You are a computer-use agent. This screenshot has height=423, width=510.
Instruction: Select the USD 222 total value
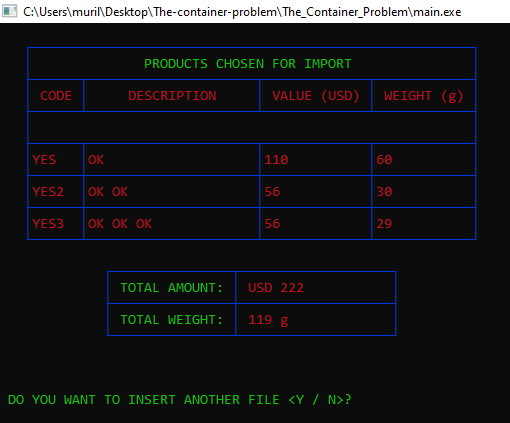(x=276, y=288)
